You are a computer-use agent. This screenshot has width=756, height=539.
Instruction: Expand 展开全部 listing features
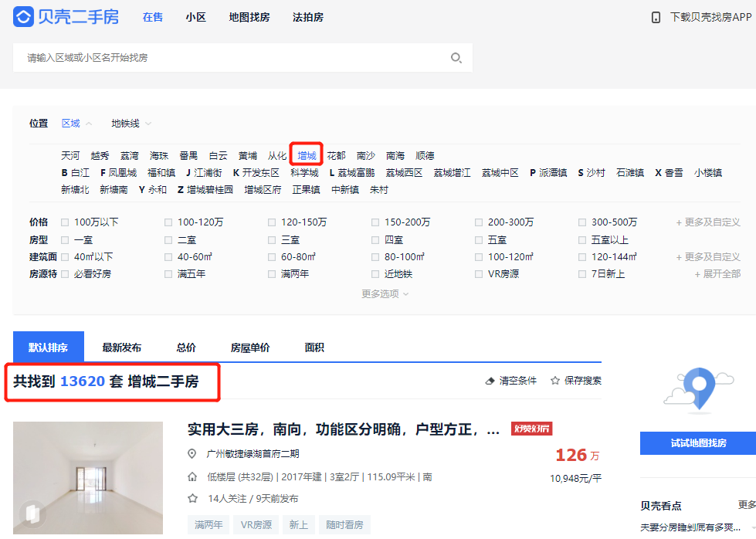717,274
